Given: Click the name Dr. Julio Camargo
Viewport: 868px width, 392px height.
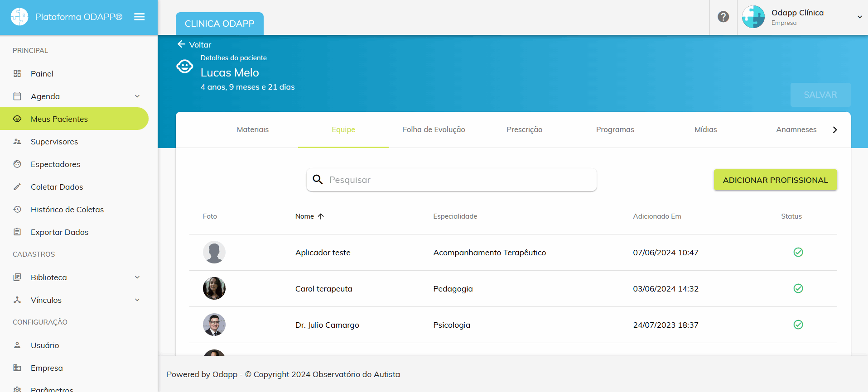Looking at the screenshot, I should [x=327, y=325].
